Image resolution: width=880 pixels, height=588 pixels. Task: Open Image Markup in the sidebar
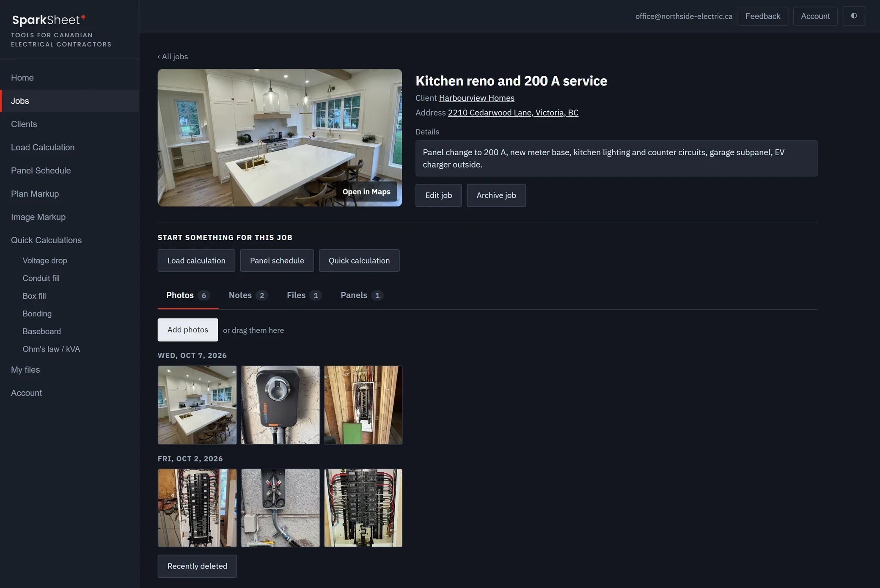coord(69,217)
